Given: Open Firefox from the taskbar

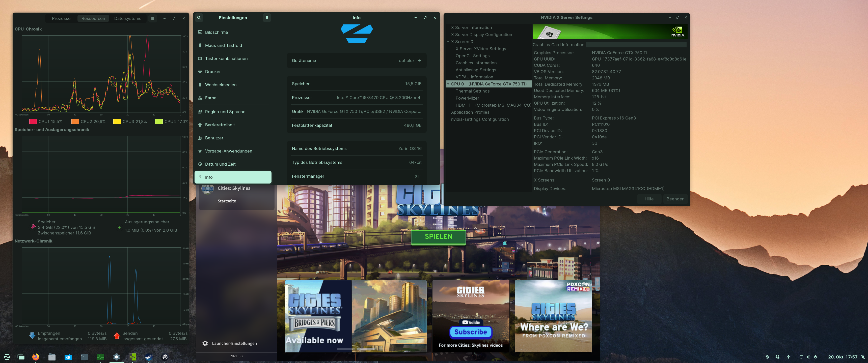Looking at the screenshot, I should tap(36, 357).
